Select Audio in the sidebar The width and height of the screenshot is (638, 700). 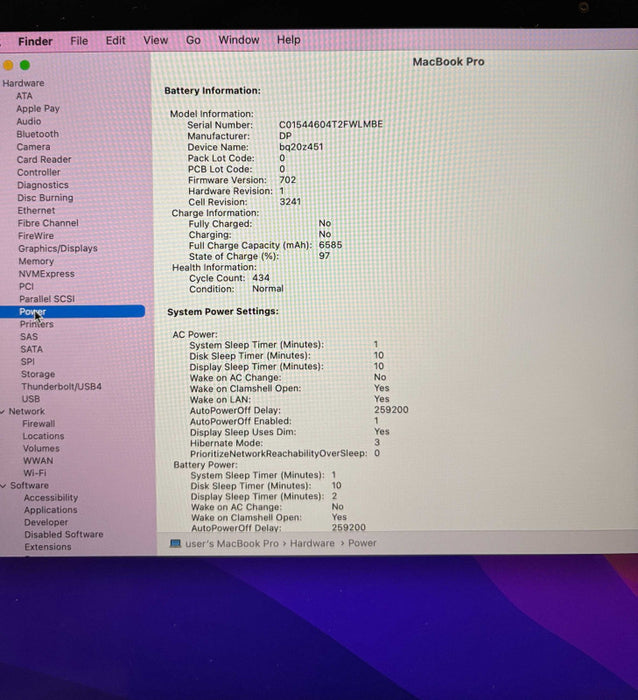click(x=29, y=121)
